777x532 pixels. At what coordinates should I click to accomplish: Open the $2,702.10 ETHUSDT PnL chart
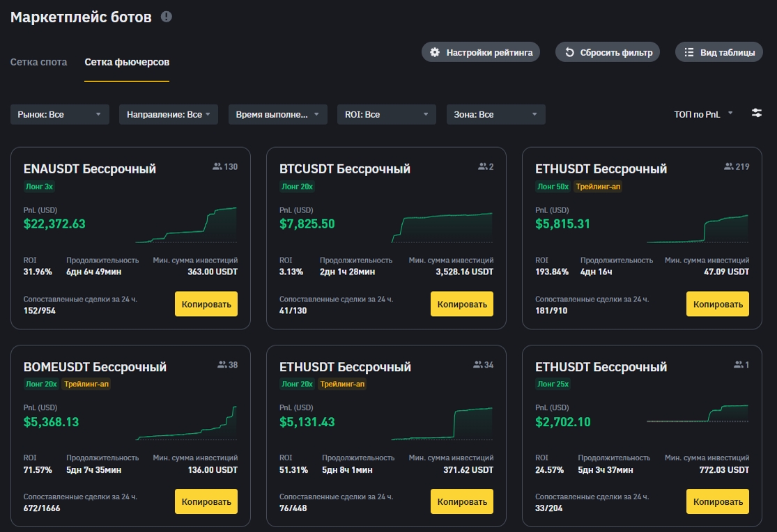click(698, 414)
